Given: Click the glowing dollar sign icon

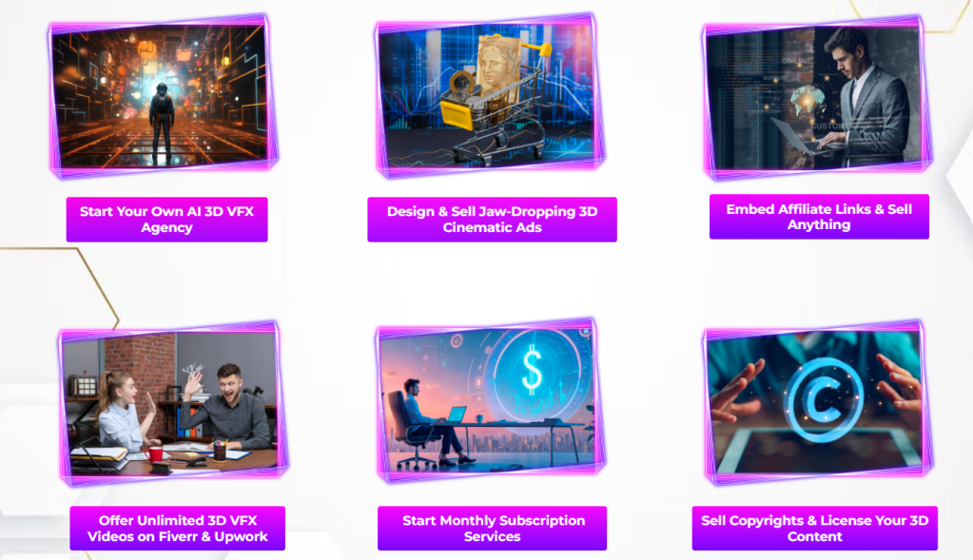Looking at the screenshot, I should coord(532,372).
